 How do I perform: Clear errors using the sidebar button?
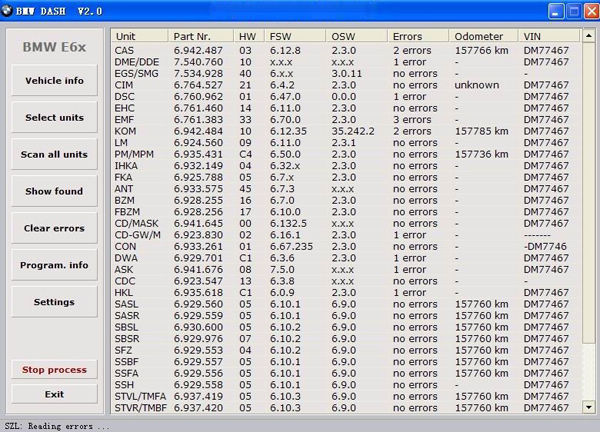54,228
